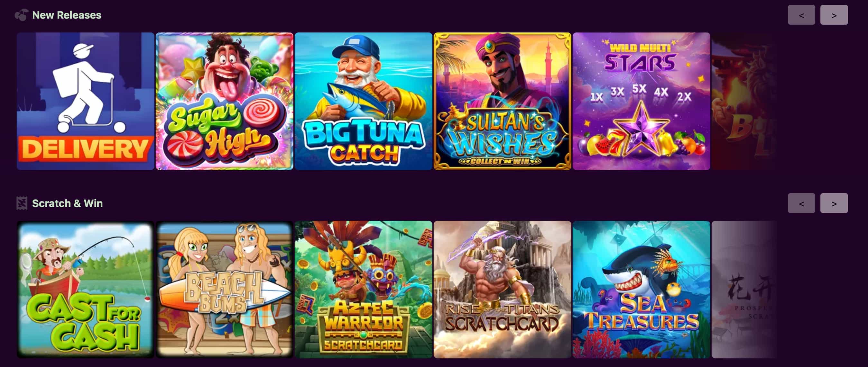Click the scratch ticket icon beside Scratch & Win
Viewport: 868px width, 367px height.
point(22,203)
